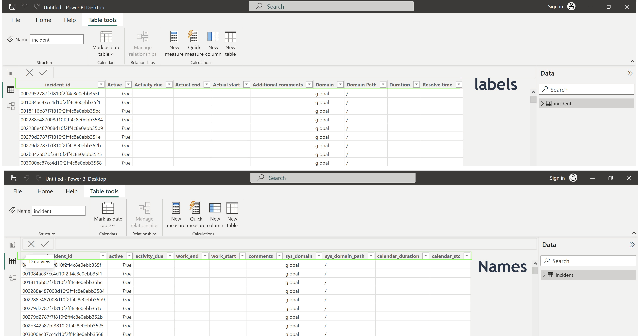The image size is (644, 336).
Task: Open File menu in top window
Action: point(16,20)
